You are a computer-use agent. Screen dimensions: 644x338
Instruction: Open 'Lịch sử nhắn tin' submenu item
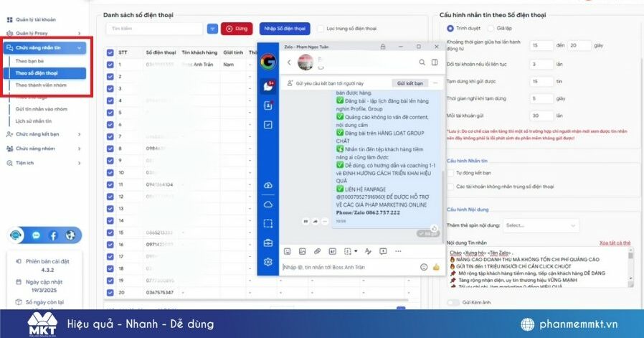pos(34,121)
